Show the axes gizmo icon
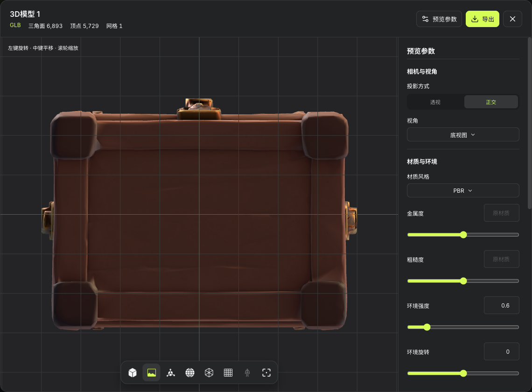The height and width of the screenshot is (392, 532). point(171,373)
